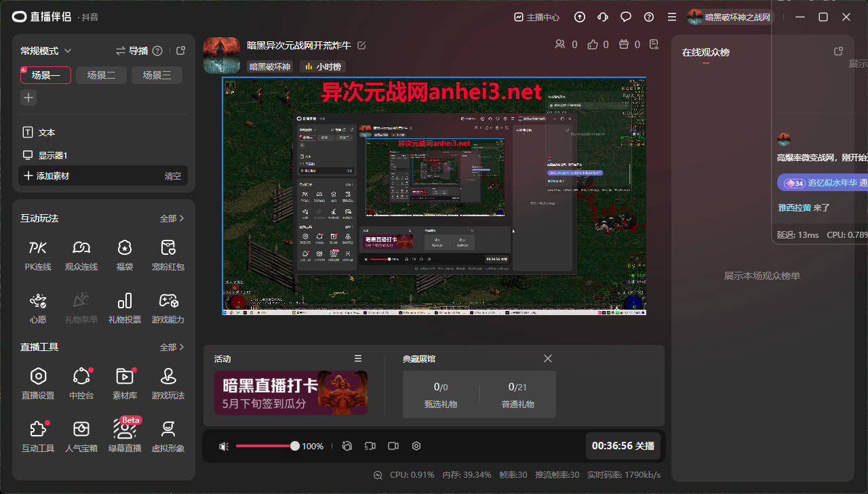Screen dimensions: 868x494
Task: Open the 导播 help question icon
Action: click(157, 51)
